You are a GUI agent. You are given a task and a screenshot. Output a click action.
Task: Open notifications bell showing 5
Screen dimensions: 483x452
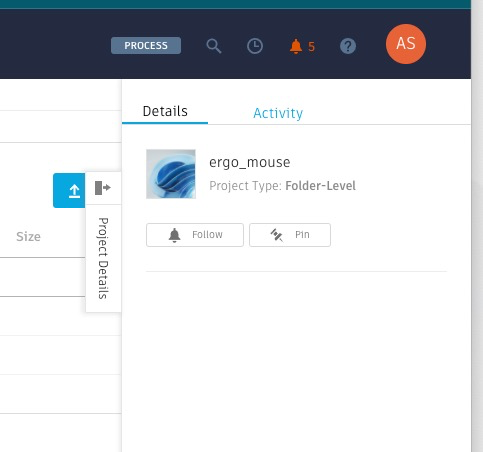[302, 46]
